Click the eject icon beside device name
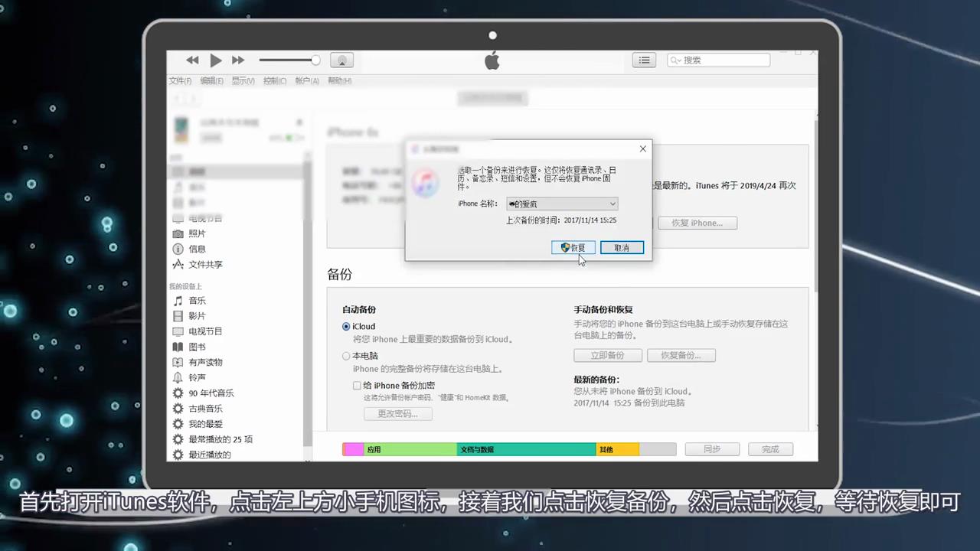The width and height of the screenshot is (980, 551). (299, 122)
